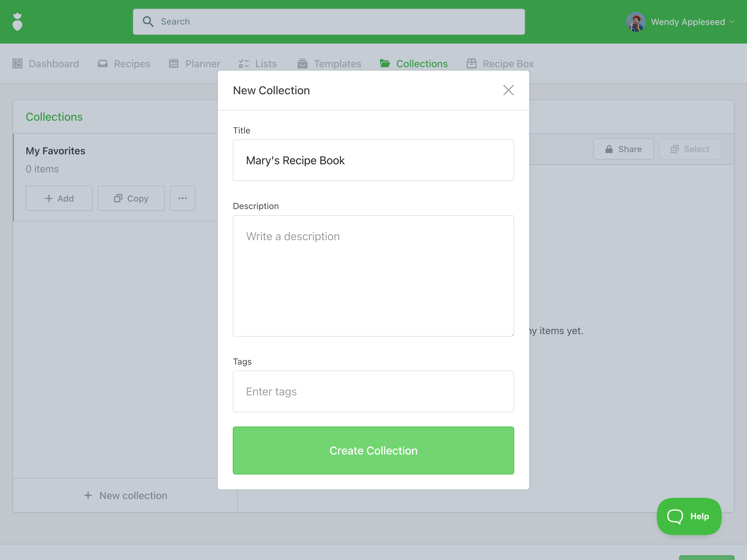Click the Add button under My Favorites

click(x=59, y=198)
